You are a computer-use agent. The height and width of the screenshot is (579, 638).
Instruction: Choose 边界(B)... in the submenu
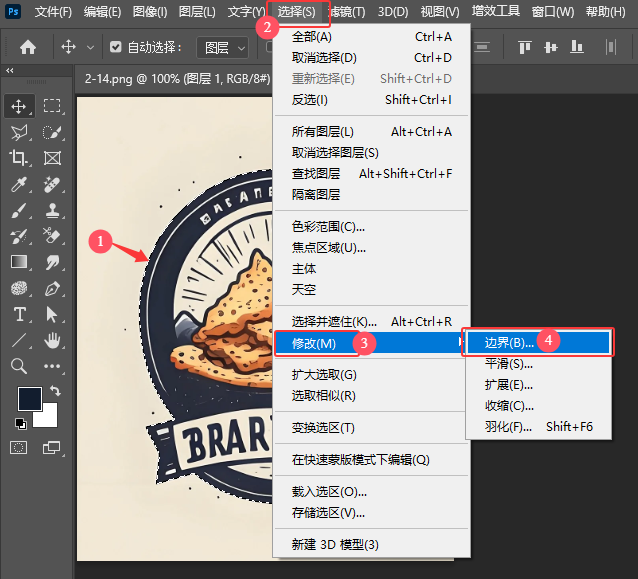tap(538, 343)
